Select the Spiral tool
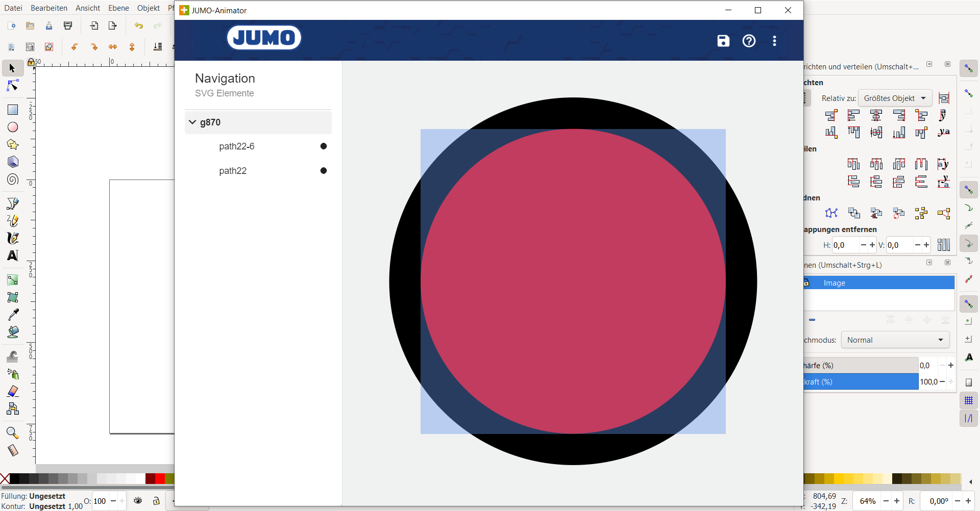This screenshot has width=980, height=511. 13,180
